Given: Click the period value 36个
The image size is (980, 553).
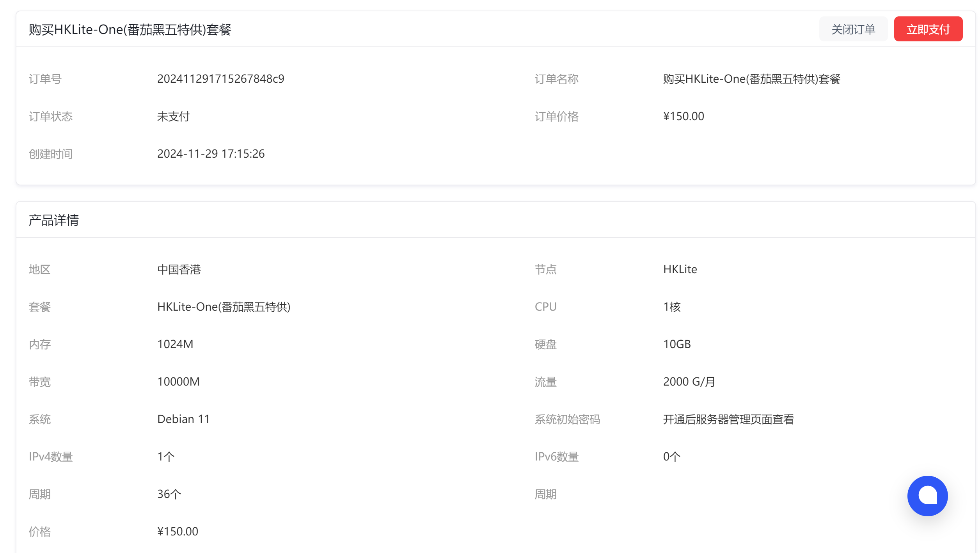Looking at the screenshot, I should (169, 494).
